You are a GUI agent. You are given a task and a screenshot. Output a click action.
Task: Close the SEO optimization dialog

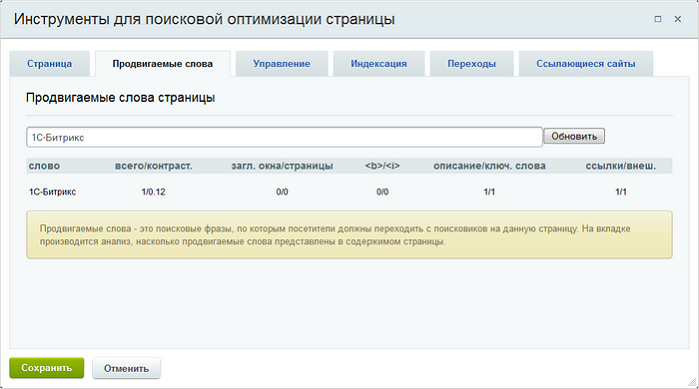[x=678, y=19]
